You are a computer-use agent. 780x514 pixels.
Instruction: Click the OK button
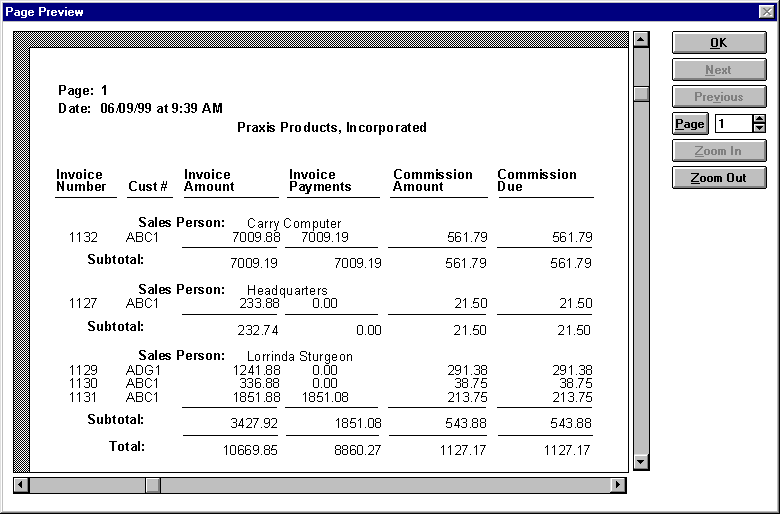719,43
